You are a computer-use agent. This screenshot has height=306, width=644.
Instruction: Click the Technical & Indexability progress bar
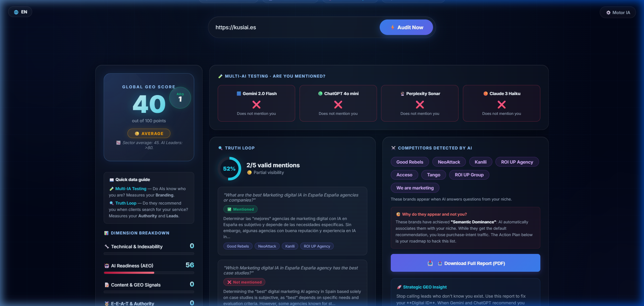pos(149,254)
